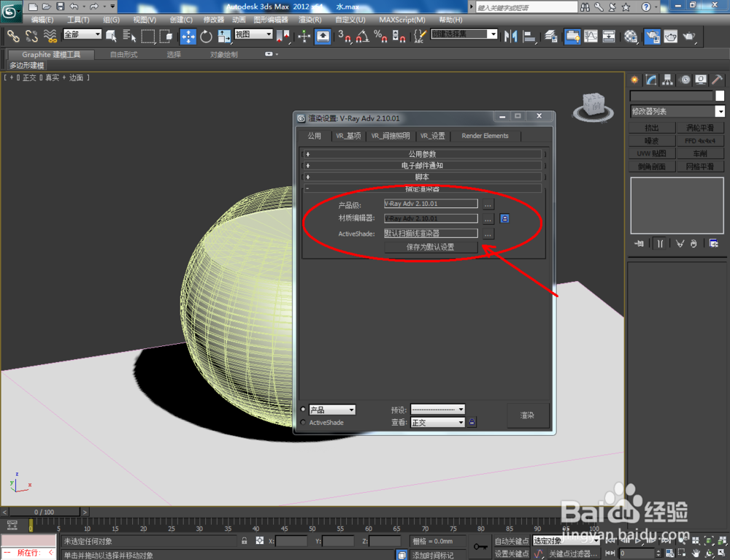Screen dimensions: 730x560
Task: Expand 公用参数 rollout
Action: click(x=423, y=154)
